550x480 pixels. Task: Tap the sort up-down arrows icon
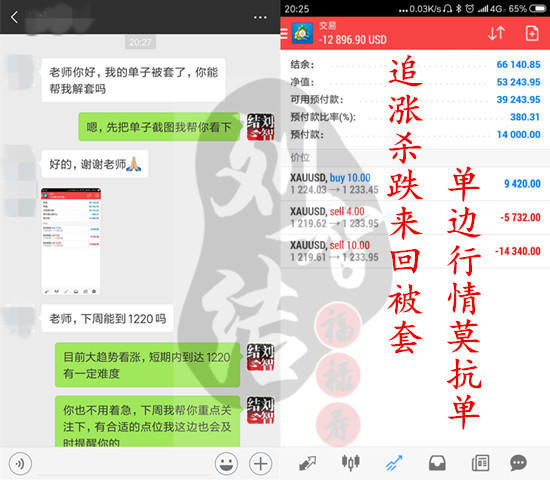(x=496, y=33)
